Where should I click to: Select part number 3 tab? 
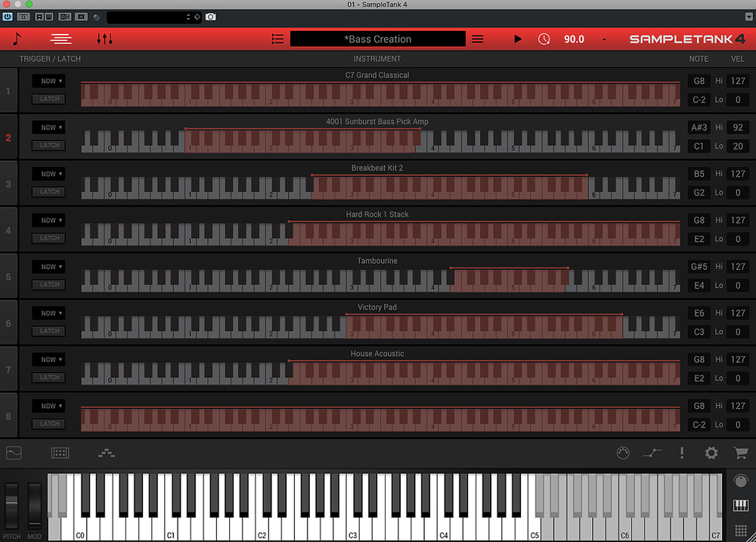8,184
